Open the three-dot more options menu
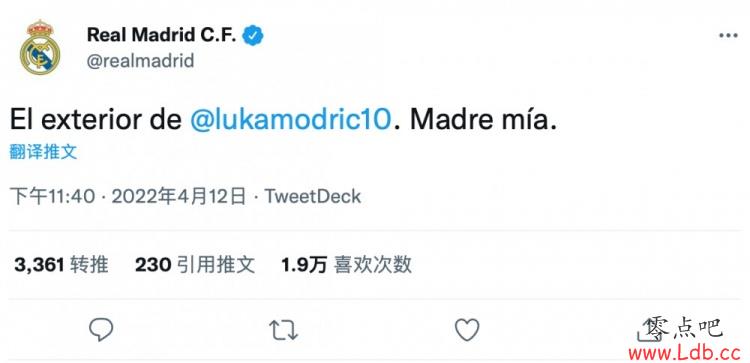750x363 pixels. point(728,36)
